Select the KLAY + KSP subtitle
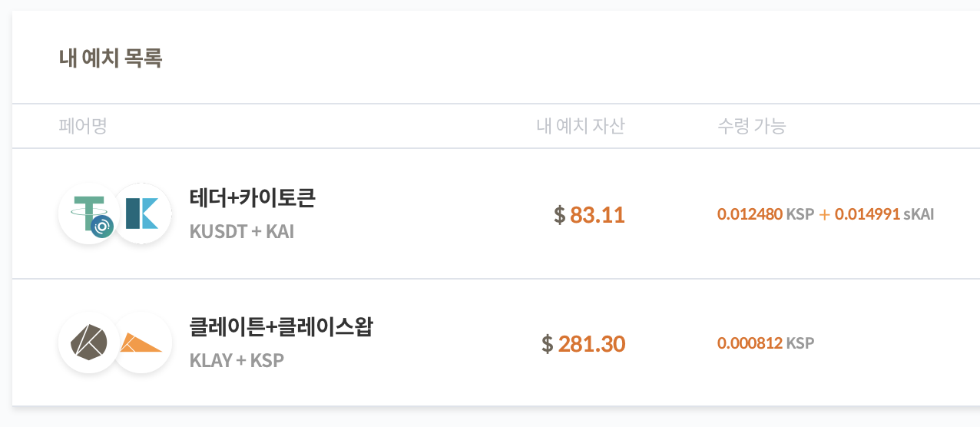Screen dimensions: 980x427 [237, 359]
